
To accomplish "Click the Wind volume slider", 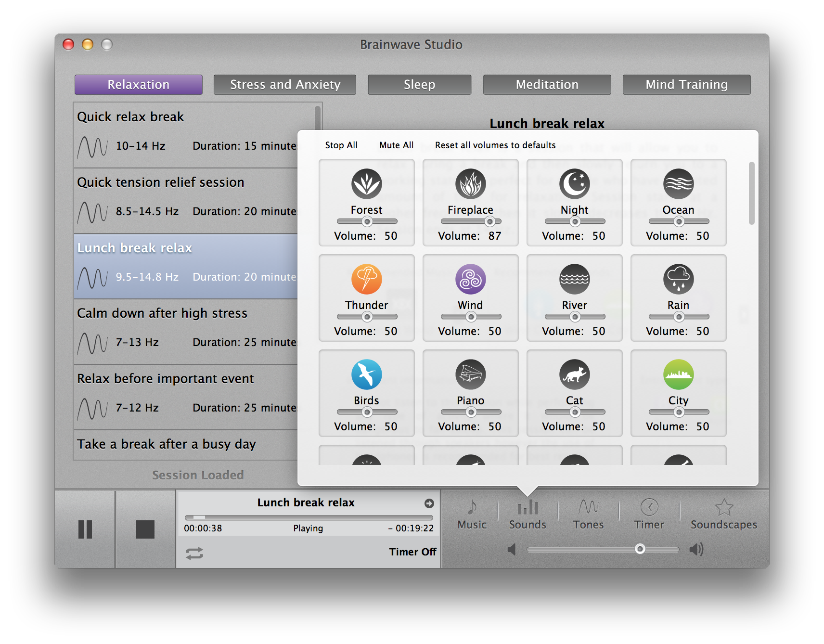I will (471, 317).
